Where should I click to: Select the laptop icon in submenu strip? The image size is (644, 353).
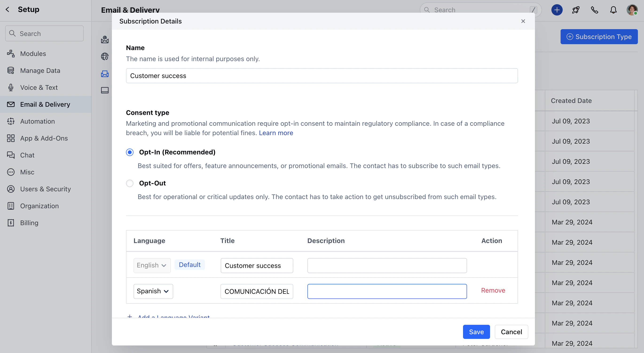coord(105,90)
